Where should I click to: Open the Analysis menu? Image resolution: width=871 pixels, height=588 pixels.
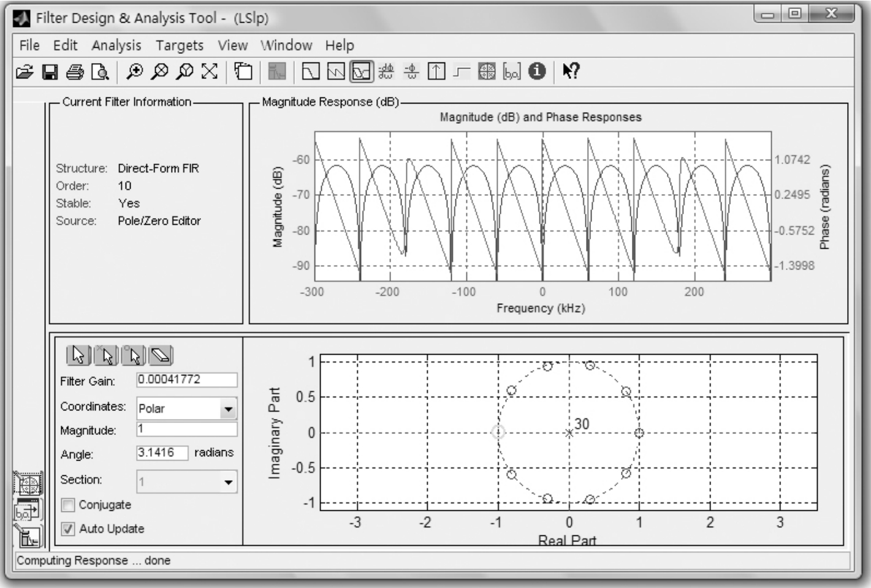[116, 45]
